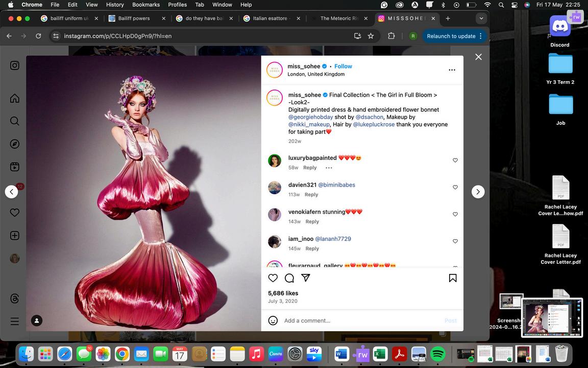Open the @georgiehobday mention link

[310, 117]
